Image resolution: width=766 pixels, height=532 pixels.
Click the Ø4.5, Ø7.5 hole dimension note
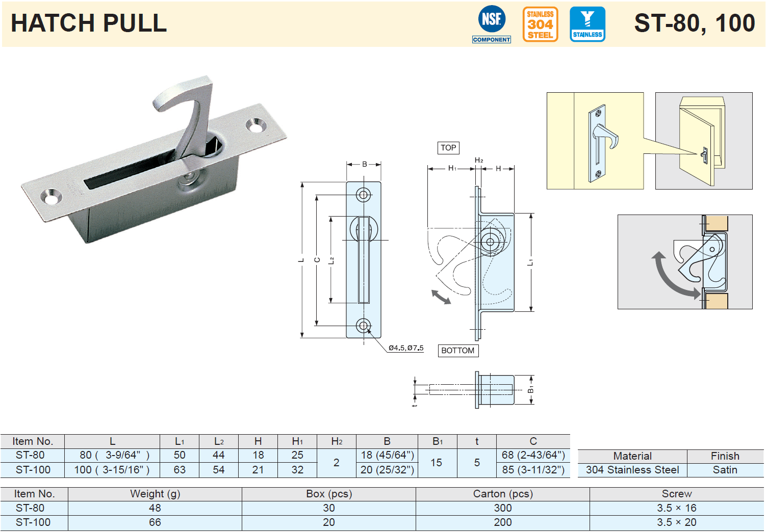(406, 348)
